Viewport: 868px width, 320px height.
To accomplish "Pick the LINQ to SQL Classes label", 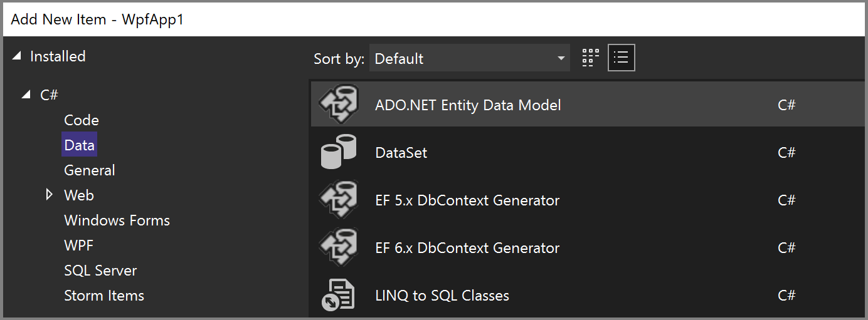I will coord(442,295).
